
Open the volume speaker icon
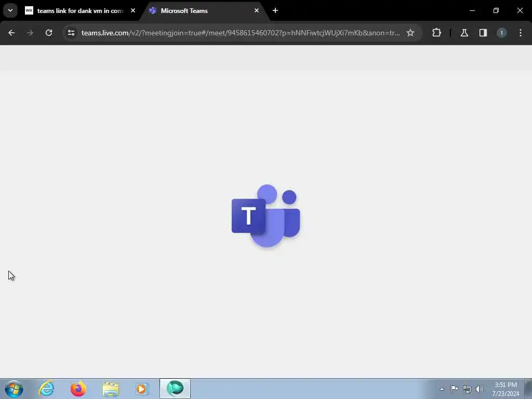[x=480, y=389]
